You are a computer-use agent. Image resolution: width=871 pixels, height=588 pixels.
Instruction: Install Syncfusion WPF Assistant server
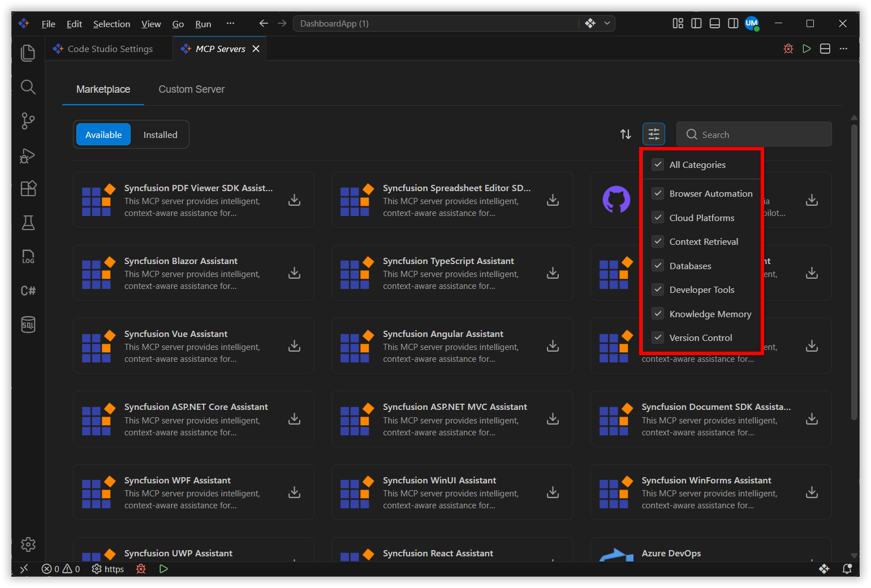[295, 492]
